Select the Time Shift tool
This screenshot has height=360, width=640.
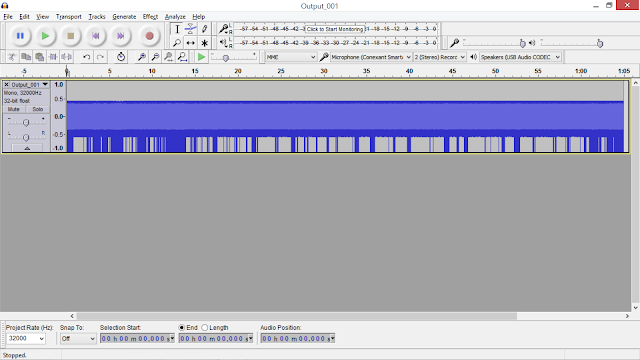click(191, 43)
